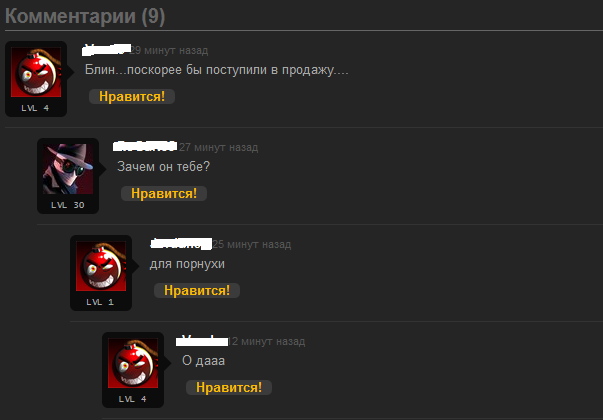Open the hat-wearing spy avatar profile
This screenshot has width=603, height=420.
point(68,169)
